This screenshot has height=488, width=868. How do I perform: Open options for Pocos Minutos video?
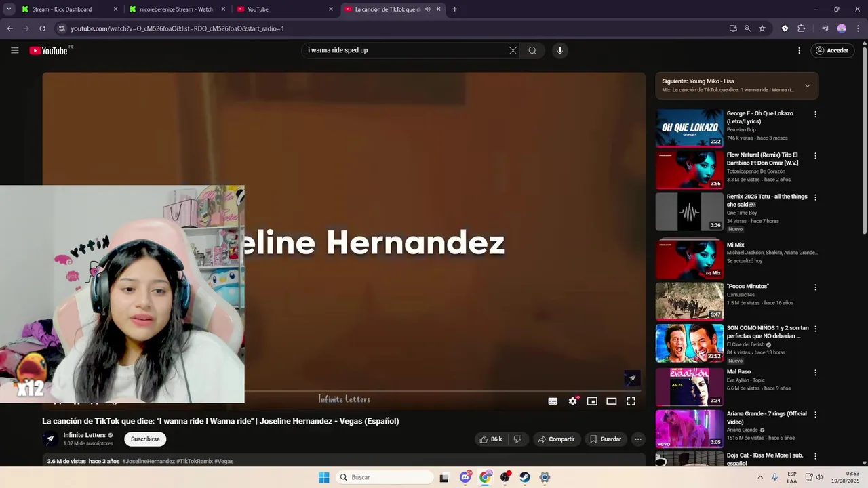click(815, 287)
